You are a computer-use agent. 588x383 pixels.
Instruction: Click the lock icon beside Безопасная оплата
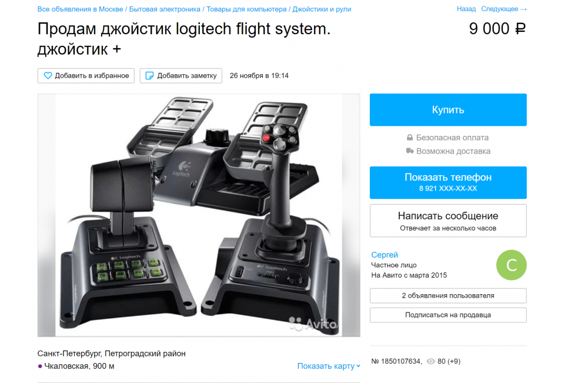click(x=410, y=138)
